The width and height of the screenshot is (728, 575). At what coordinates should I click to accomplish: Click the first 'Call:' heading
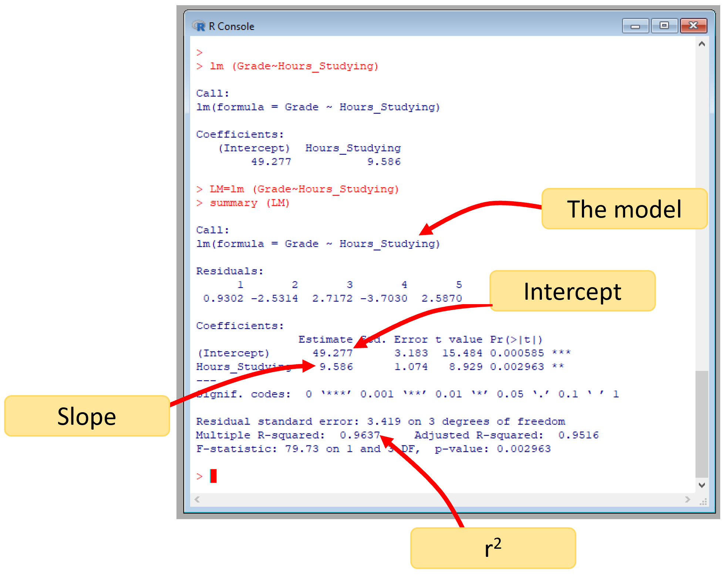(213, 94)
